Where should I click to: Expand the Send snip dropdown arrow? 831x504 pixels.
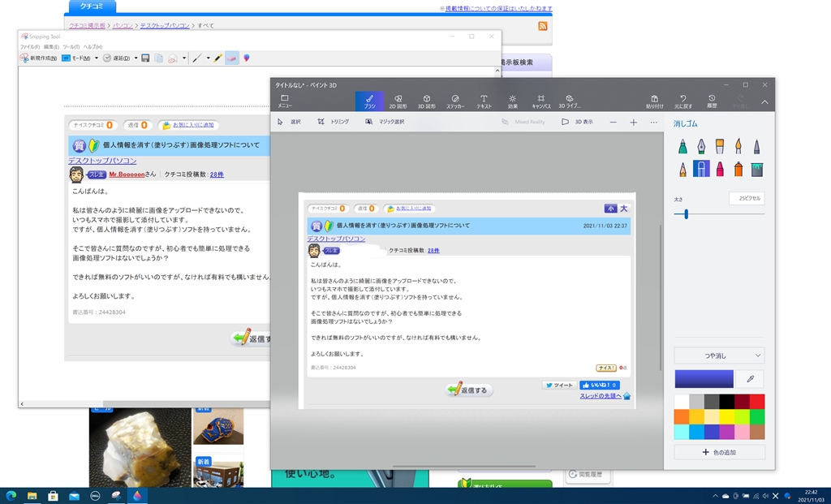tap(184, 58)
